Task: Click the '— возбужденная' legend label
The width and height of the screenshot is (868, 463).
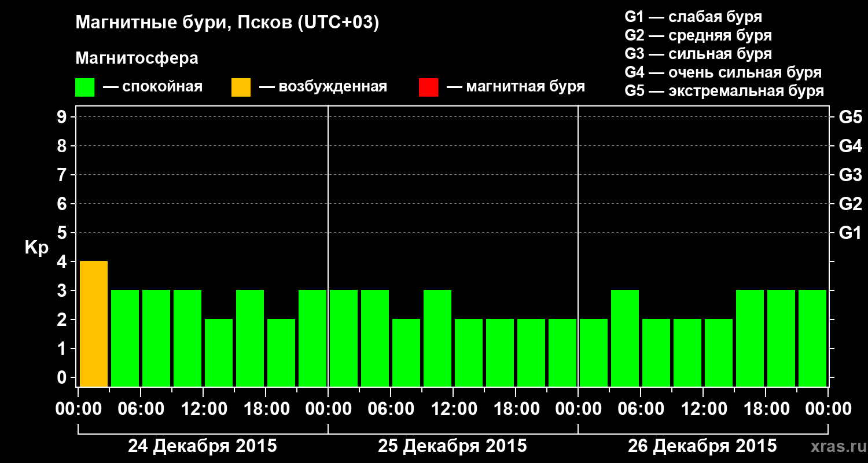Action: point(323,87)
